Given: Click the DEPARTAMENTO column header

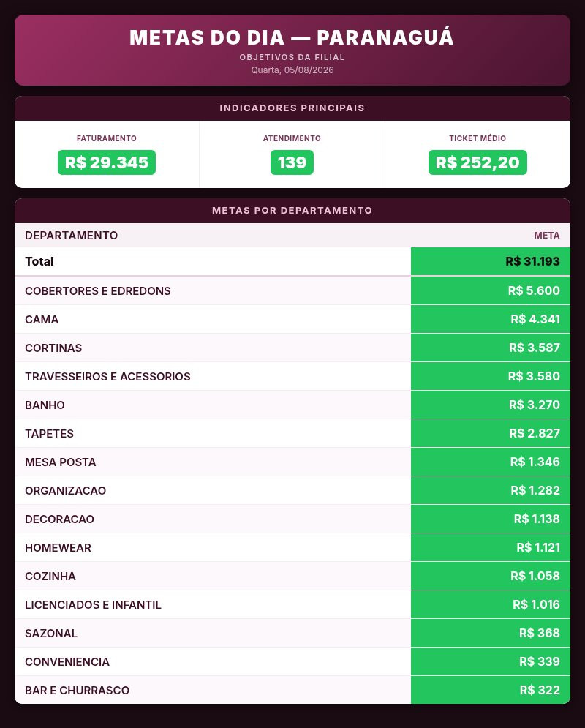Looking at the screenshot, I should point(72,236).
